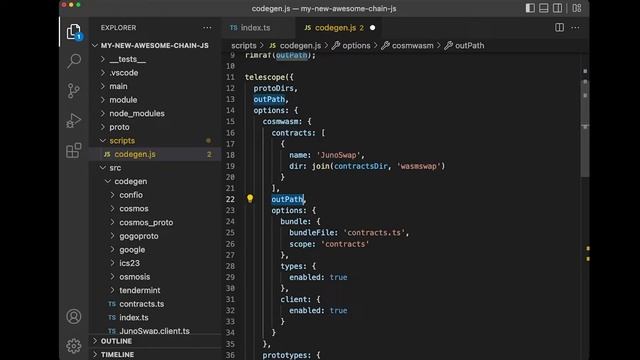Click prototypes key on line 36
Image resolution: width=640 pixels, height=360 pixels.
[x=285, y=355]
